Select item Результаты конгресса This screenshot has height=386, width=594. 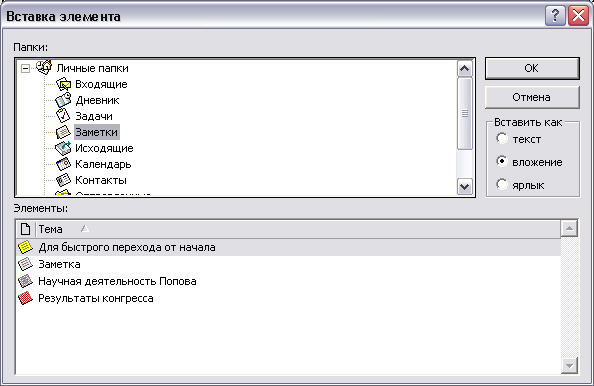pyautogui.click(x=288, y=298)
